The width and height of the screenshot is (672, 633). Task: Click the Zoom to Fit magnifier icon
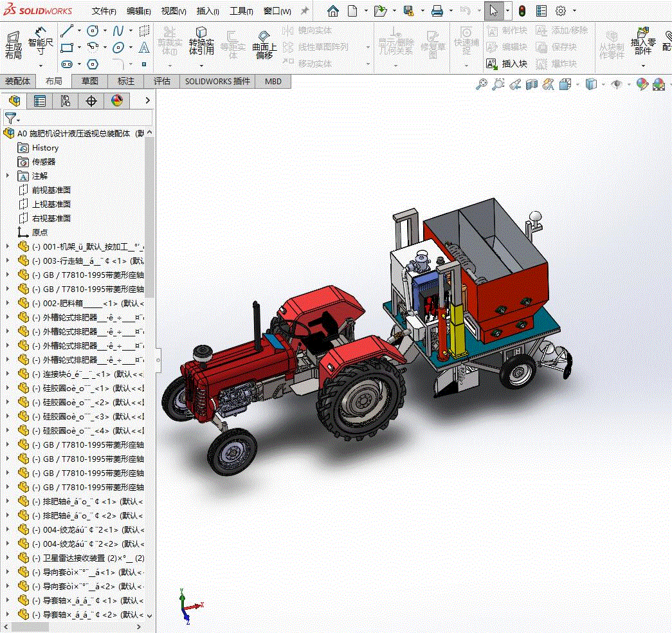point(482,84)
